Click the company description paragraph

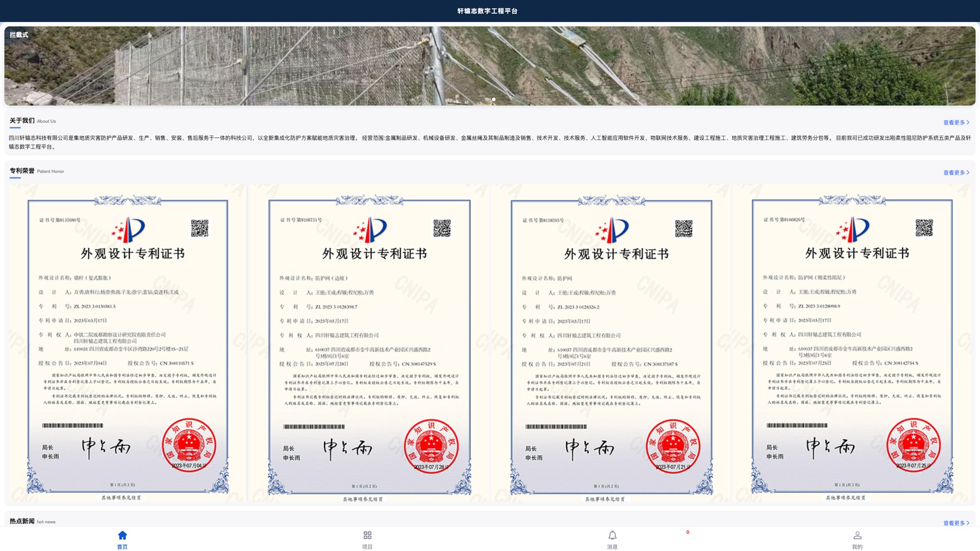(490, 142)
